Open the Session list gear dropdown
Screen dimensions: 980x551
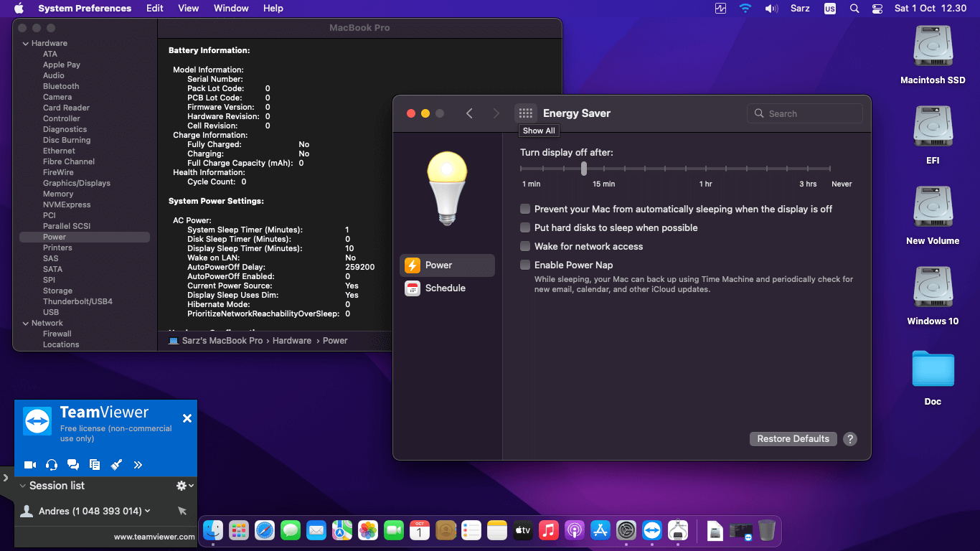185,486
